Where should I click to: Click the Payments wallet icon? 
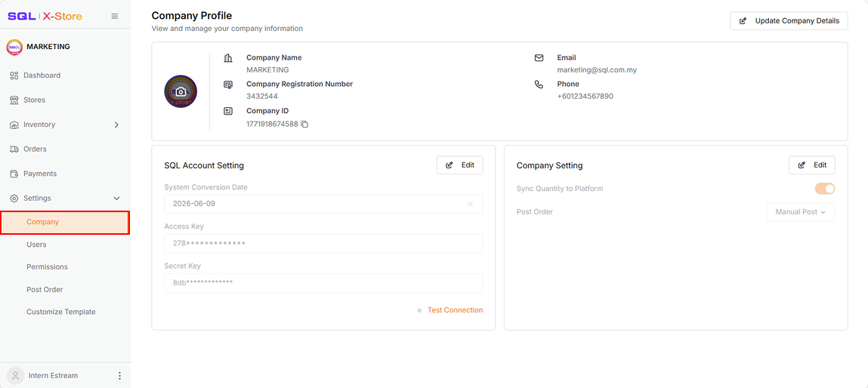pos(14,174)
